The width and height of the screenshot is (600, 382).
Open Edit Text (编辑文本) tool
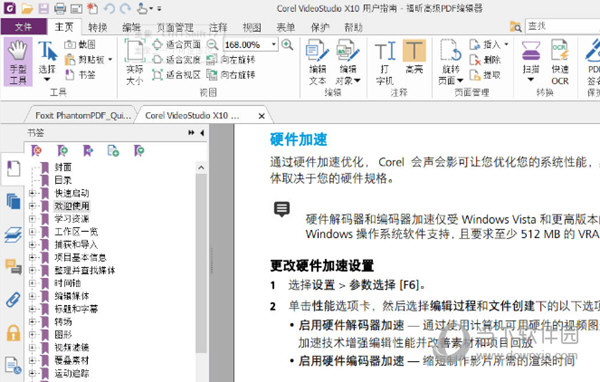pyautogui.click(x=318, y=62)
